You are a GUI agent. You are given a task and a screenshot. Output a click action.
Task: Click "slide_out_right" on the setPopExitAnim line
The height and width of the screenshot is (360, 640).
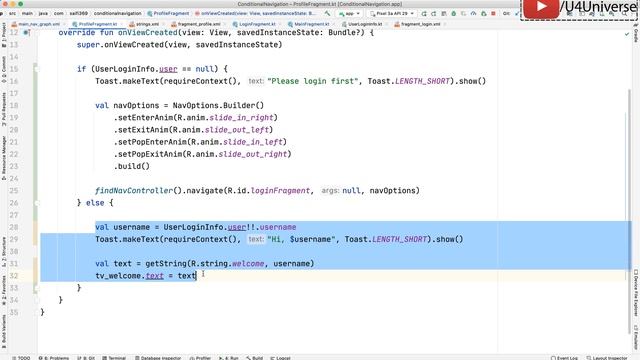253,154
